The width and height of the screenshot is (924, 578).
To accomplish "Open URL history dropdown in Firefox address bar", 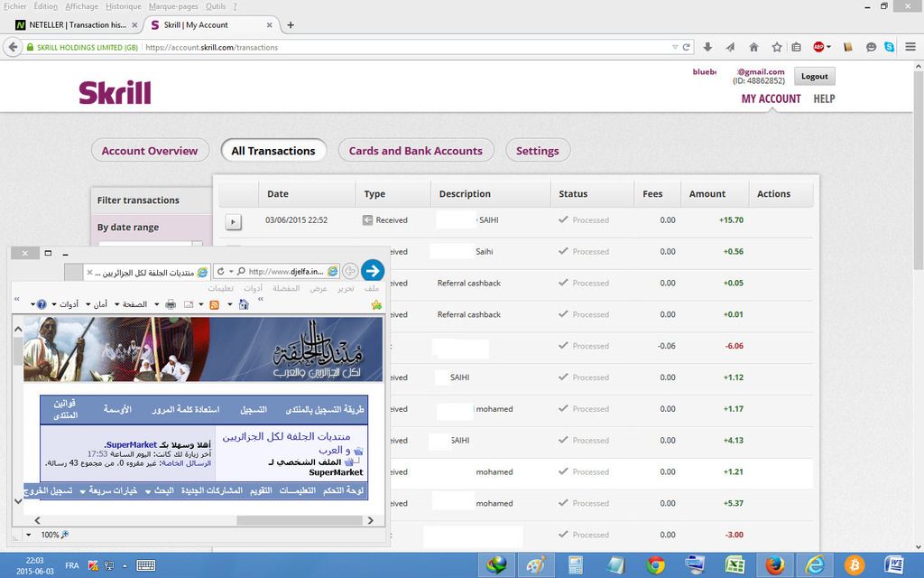I will [675, 47].
